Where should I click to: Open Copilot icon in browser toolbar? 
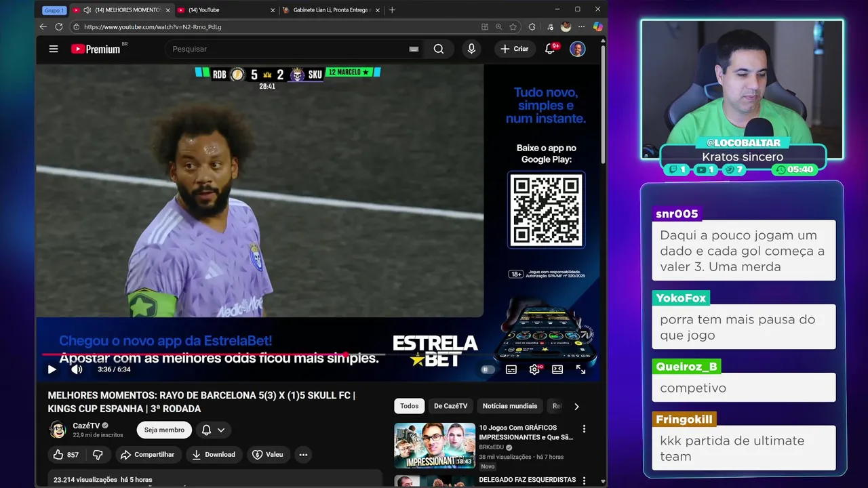tap(597, 26)
